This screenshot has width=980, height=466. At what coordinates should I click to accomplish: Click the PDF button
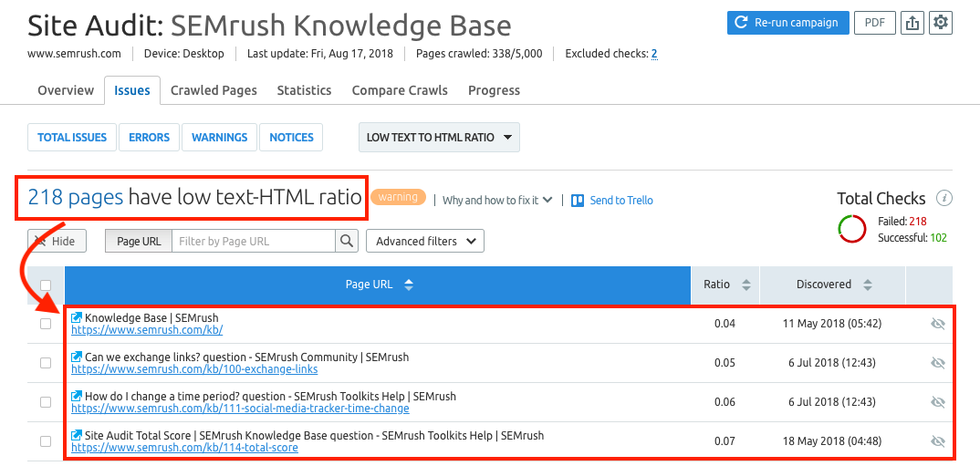[875, 23]
